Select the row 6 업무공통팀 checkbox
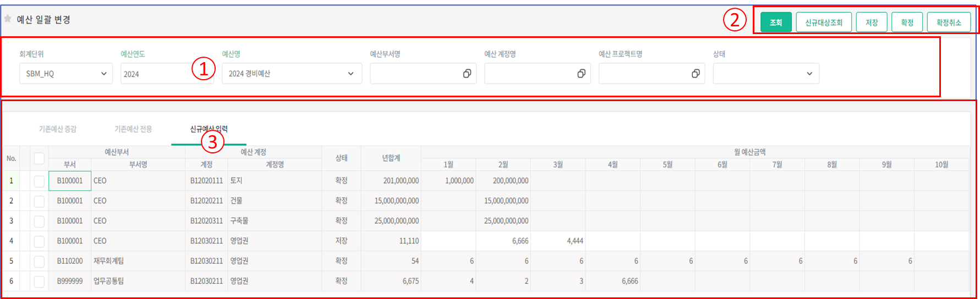The width and height of the screenshot is (980, 299). [39, 281]
